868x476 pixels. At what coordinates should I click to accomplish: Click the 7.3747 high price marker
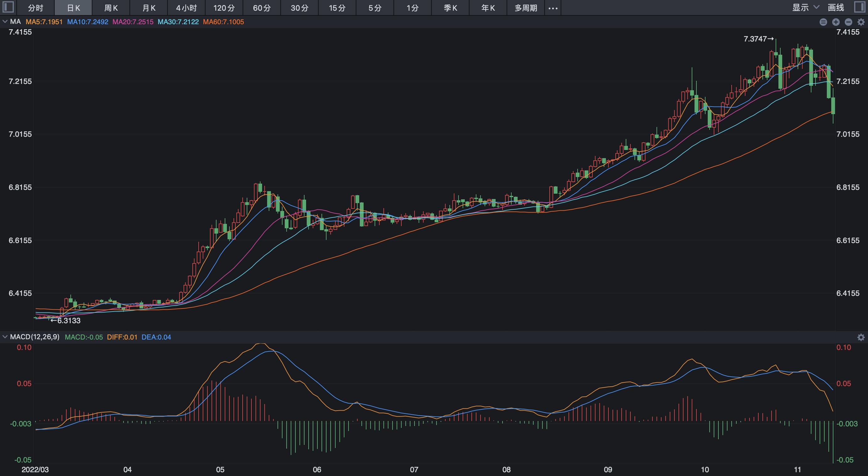pyautogui.click(x=758, y=39)
